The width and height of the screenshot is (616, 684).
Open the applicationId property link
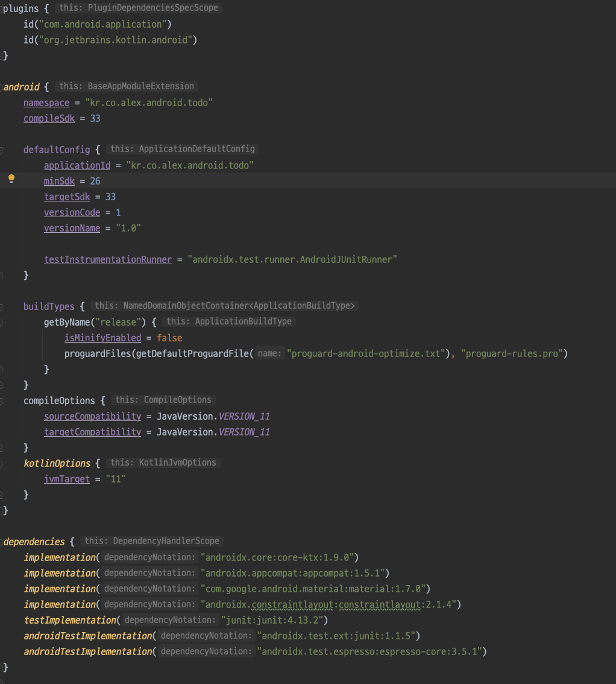tap(77, 166)
